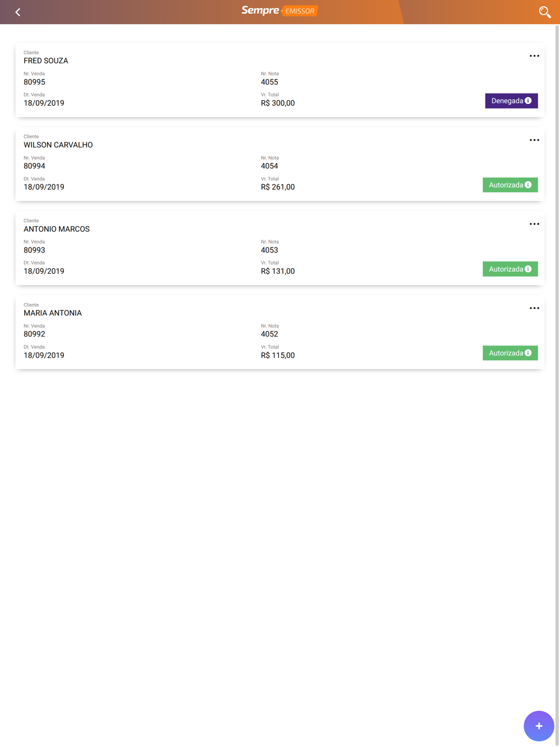Click the info icon on WILSON CARVALHO's Autorizada badge

pyautogui.click(x=528, y=185)
